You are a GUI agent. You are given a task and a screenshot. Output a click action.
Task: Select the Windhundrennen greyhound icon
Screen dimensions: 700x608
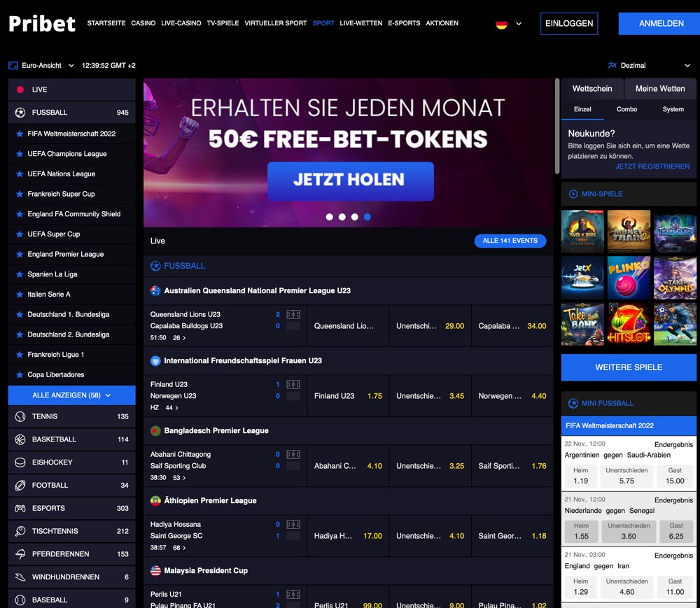pos(19,577)
